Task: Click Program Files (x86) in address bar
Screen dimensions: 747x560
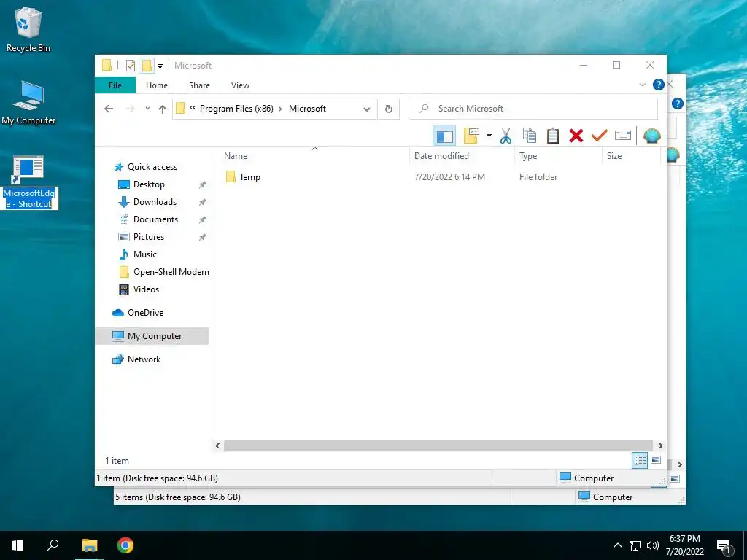Action: (x=236, y=109)
